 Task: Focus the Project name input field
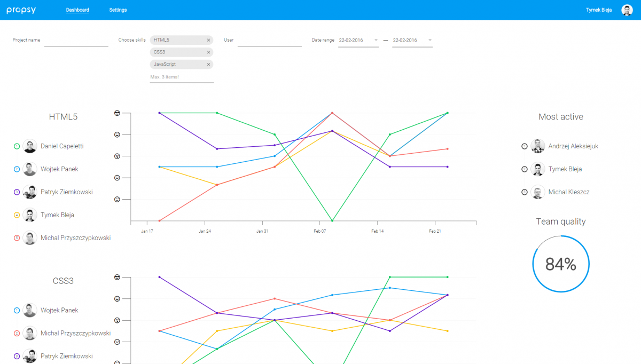click(x=76, y=41)
